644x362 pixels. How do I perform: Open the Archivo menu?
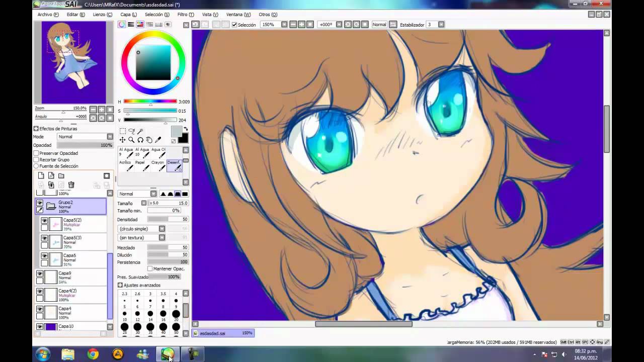click(x=48, y=15)
